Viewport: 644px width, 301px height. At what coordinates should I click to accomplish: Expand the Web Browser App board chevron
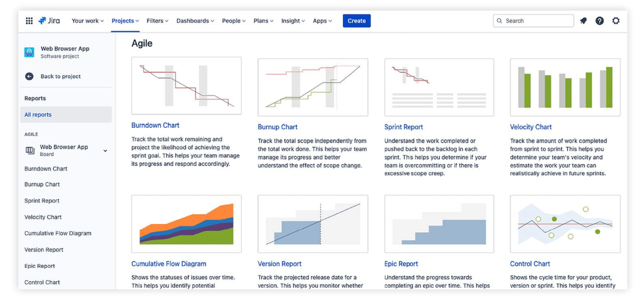coord(105,151)
